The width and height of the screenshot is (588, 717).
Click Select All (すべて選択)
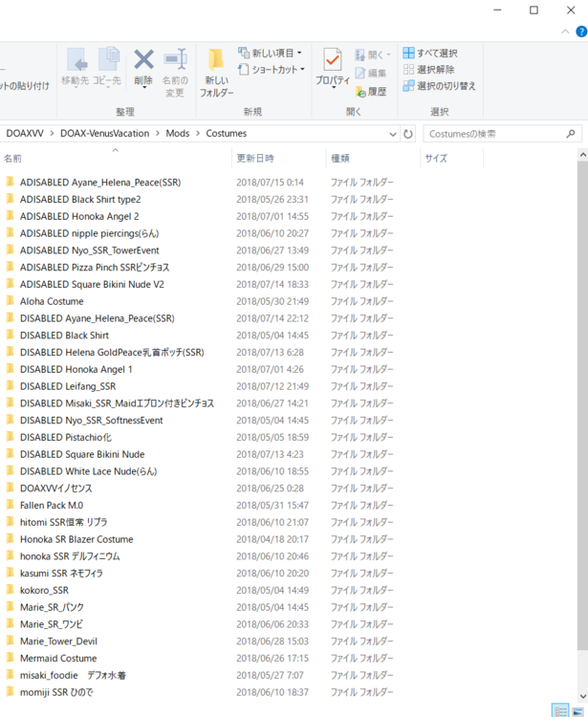(x=430, y=53)
